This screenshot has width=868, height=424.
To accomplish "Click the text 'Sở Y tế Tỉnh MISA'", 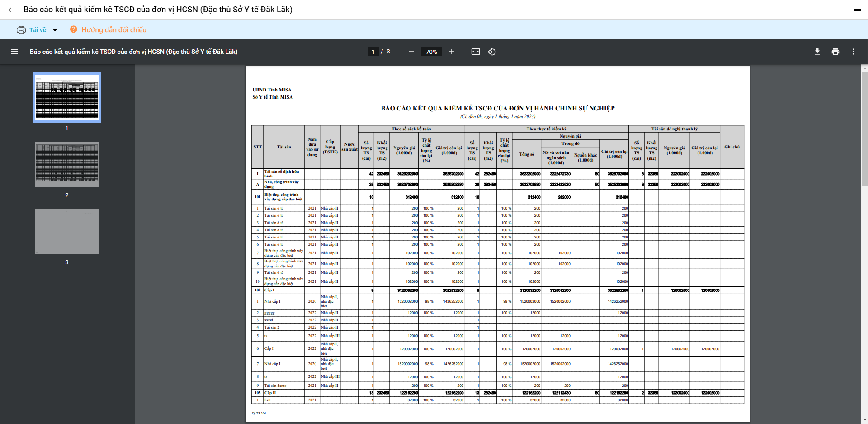I will 273,97.
